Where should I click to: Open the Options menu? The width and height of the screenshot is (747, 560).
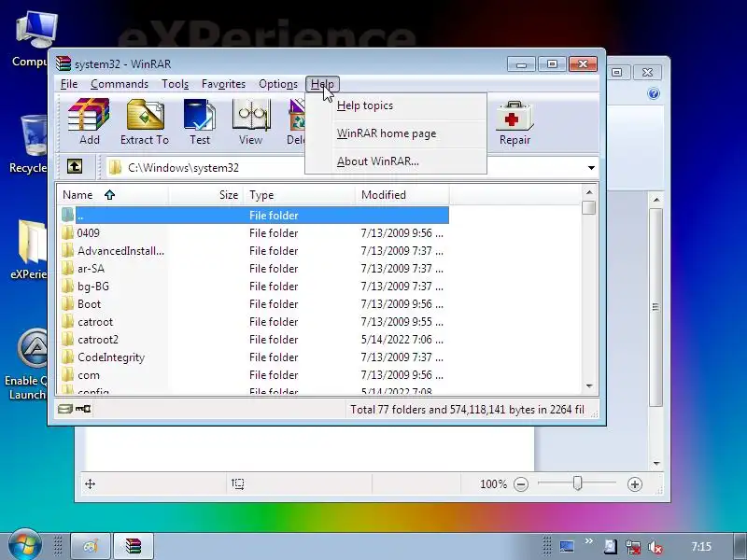coord(278,84)
